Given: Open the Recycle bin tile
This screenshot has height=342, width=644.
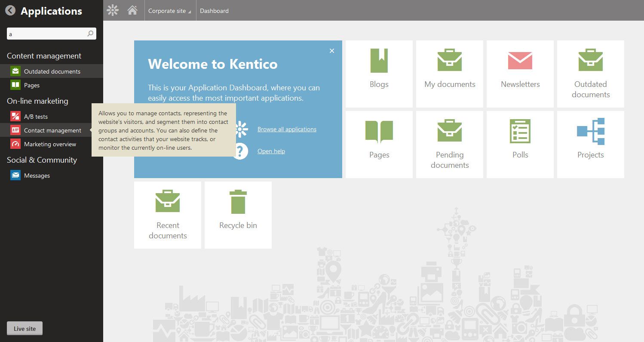Looking at the screenshot, I should tap(238, 215).
